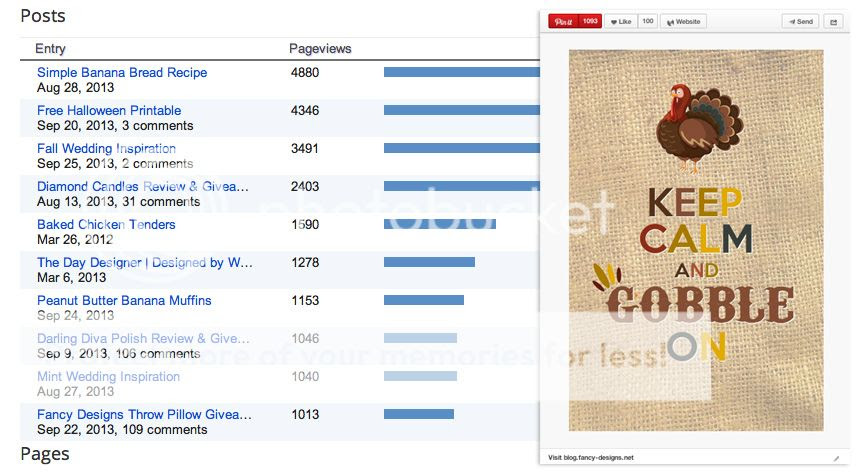Click the Fall Wedding Inspiration pageviews bar

point(462,148)
